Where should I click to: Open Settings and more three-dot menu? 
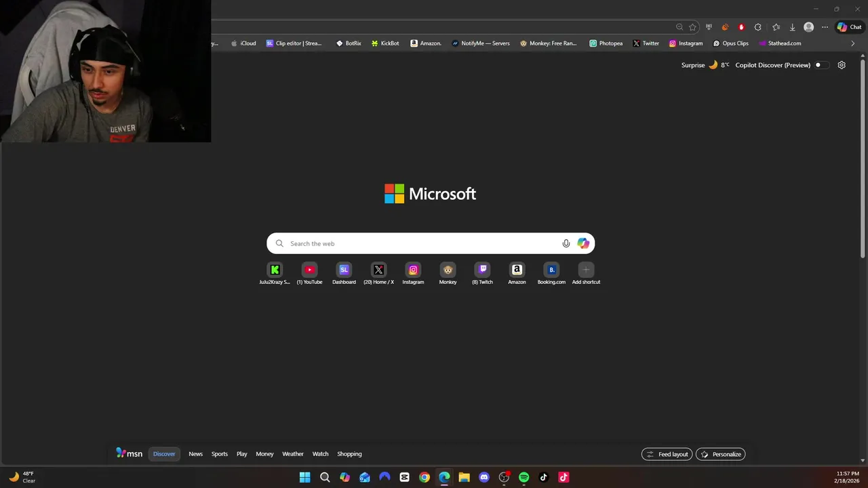[825, 27]
